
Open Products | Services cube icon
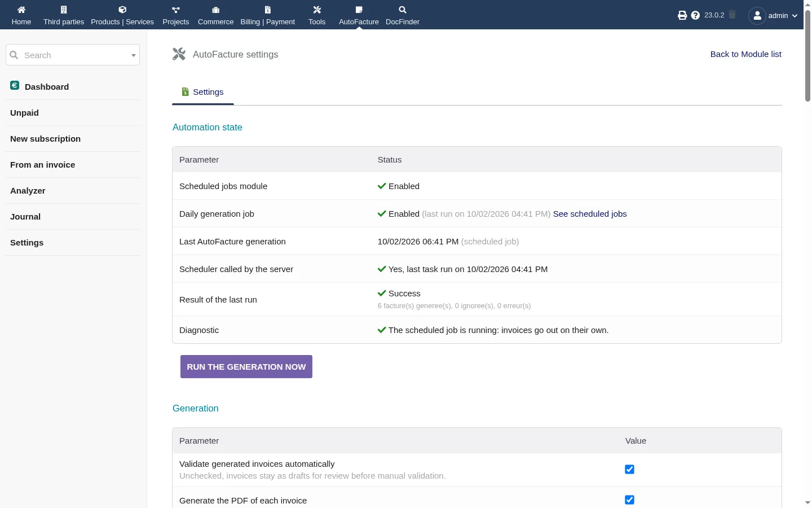(x=122, y=10)
